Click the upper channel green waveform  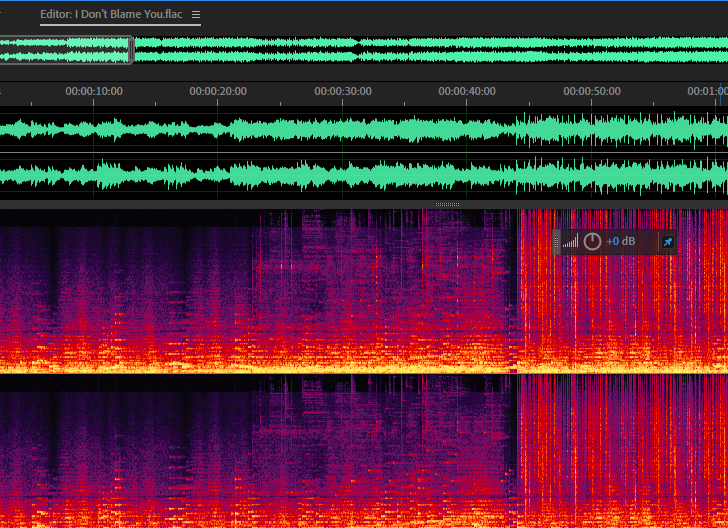click(364, 130)
